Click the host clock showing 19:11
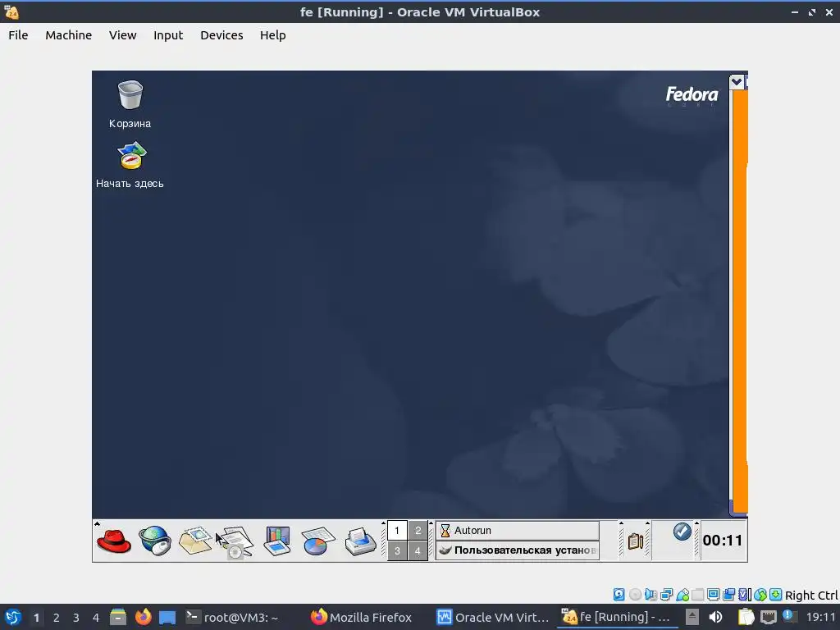 [820, 617]
